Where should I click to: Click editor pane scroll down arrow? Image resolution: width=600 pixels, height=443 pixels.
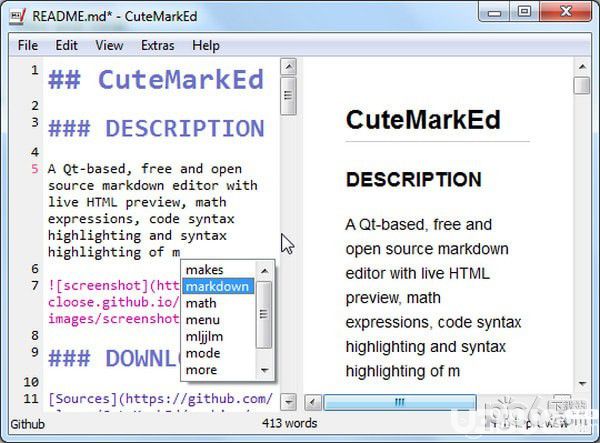point(289,402)
